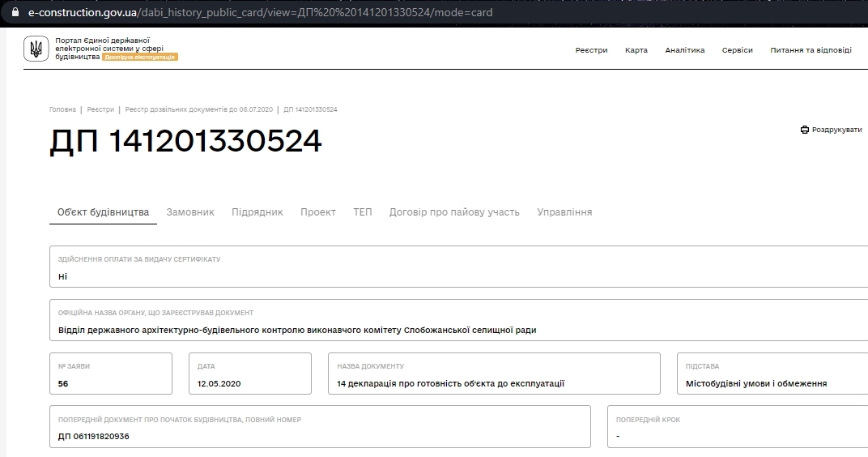Click the portal title text Портал Єдиної державної
868x457 pixels.
tap(102, 41)
